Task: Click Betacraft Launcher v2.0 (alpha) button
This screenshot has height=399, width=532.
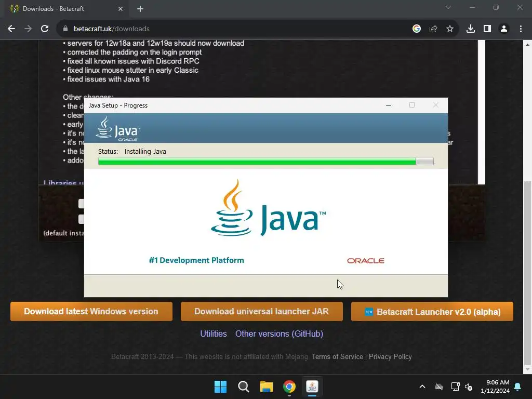Action: [x=432, y=312]
